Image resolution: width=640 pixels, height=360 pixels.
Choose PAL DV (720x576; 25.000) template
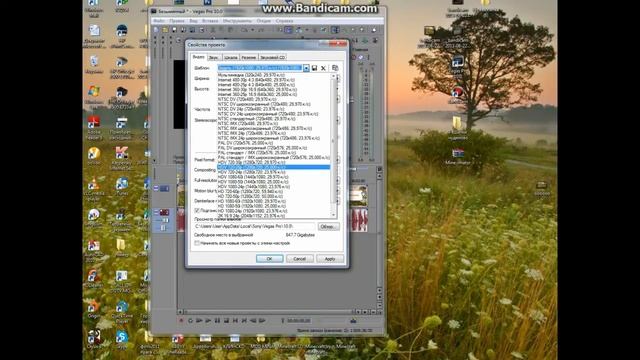(x=273, y=143)
